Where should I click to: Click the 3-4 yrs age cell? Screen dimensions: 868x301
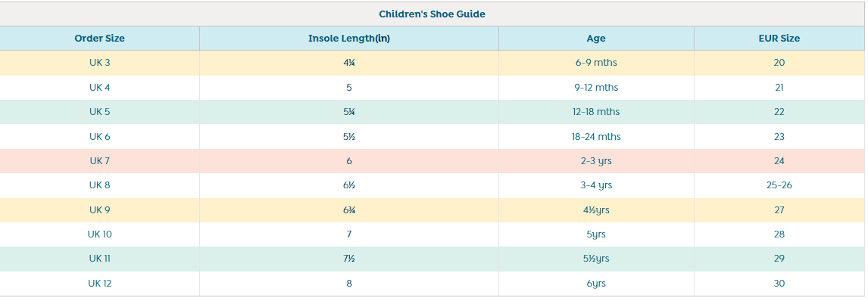(x=596, y=185)
